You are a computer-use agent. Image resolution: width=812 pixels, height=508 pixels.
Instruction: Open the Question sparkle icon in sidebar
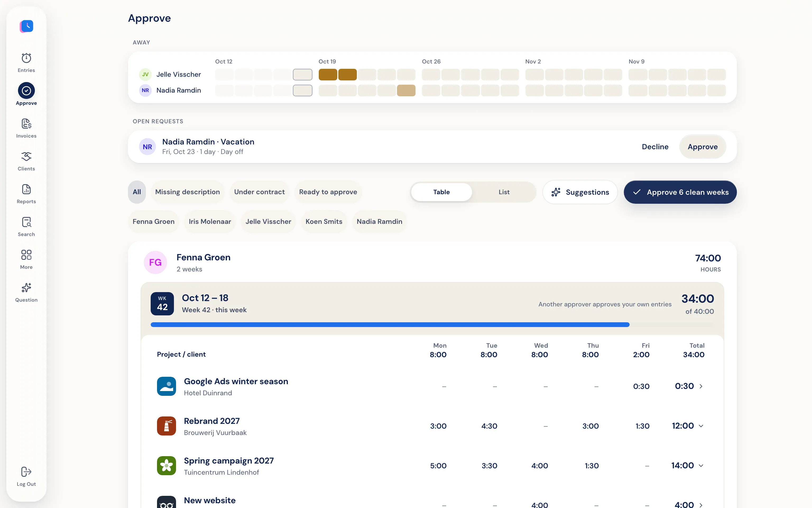click(x=26, y=288)
